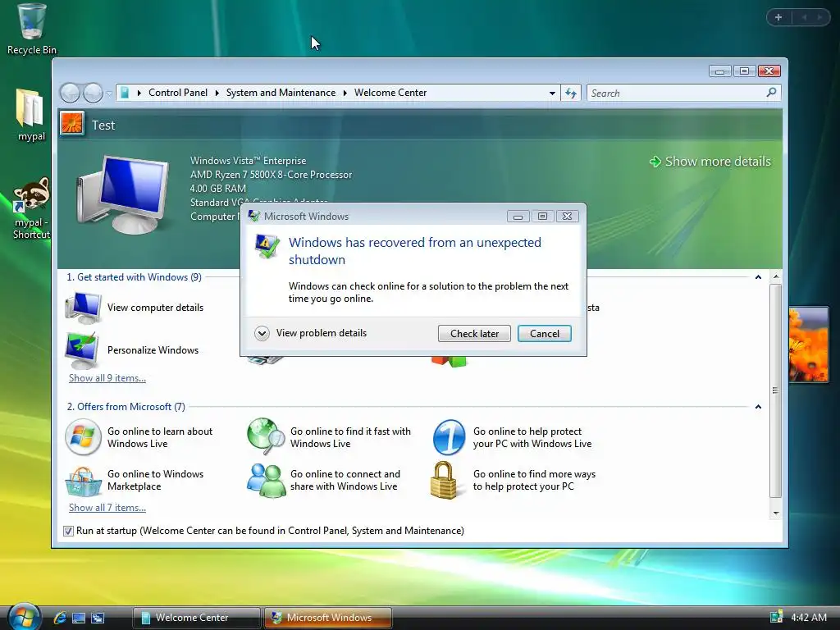Image resolution: width=840 pixels, height=630 pixels.
Task: Click the Start orb button
Action: coord(24,617)
